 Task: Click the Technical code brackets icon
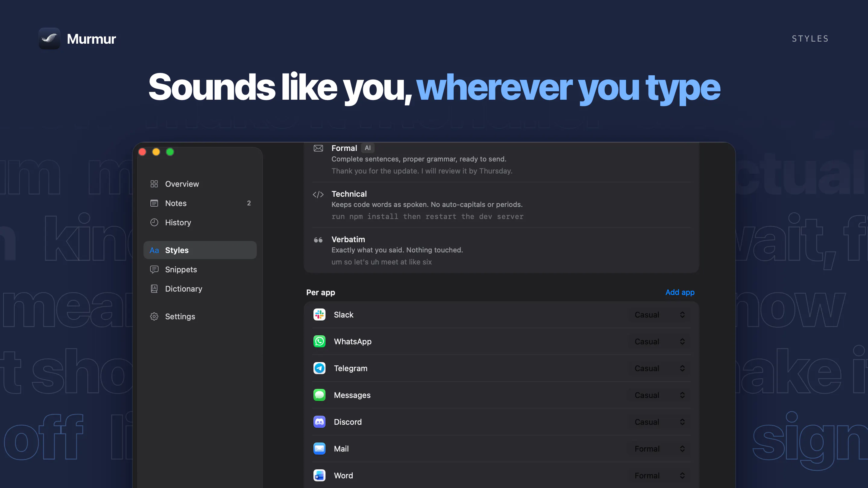318,194
